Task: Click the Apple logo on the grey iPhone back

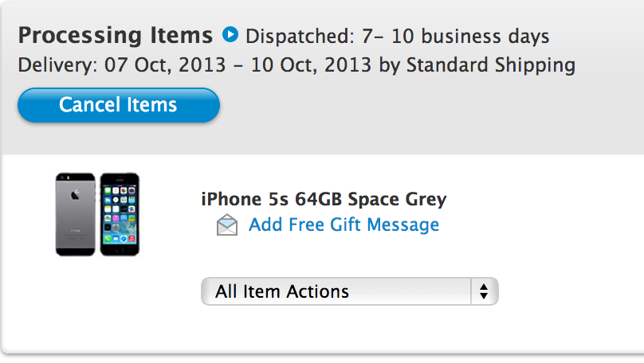Action: (75, 195)
